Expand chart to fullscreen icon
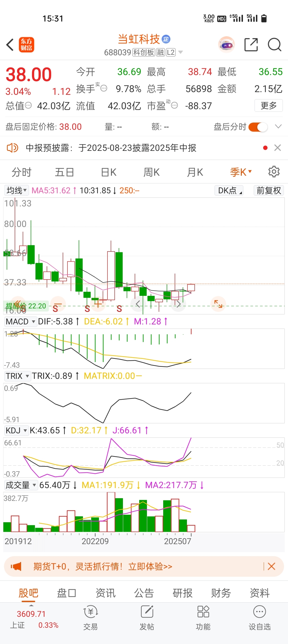Viewport: 288px width, 644px height. (x=218, y=304)
